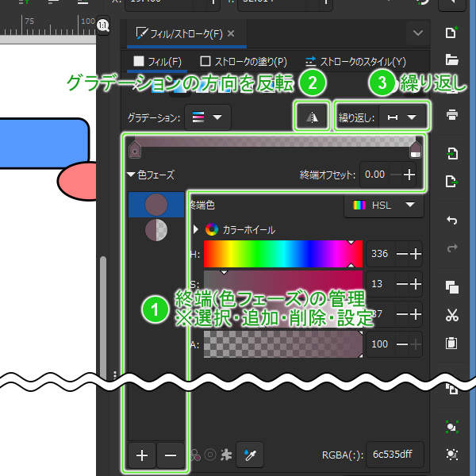This screenshot has width=476, height=476.
Task: Click the S saturation slider
Action: (283, 282)
